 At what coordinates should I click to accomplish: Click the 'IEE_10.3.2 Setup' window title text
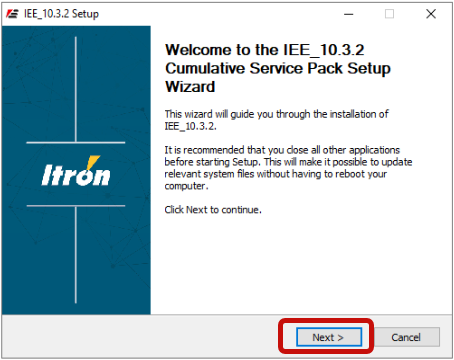[x=61, y=14]
